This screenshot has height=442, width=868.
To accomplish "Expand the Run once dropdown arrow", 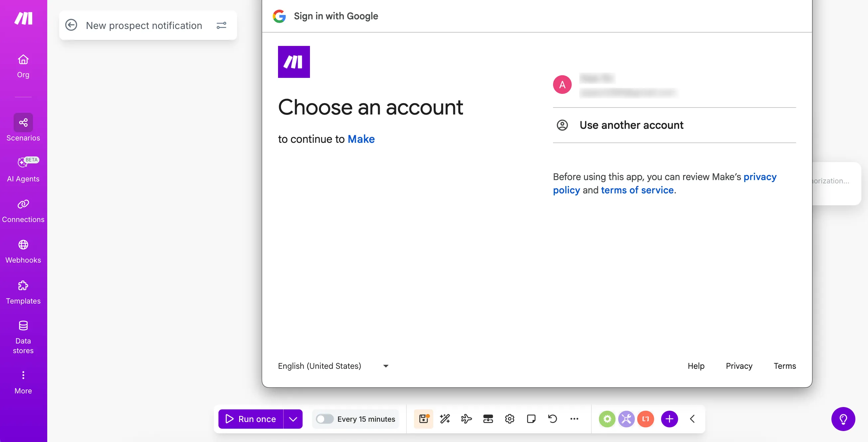I will (293, 419).
